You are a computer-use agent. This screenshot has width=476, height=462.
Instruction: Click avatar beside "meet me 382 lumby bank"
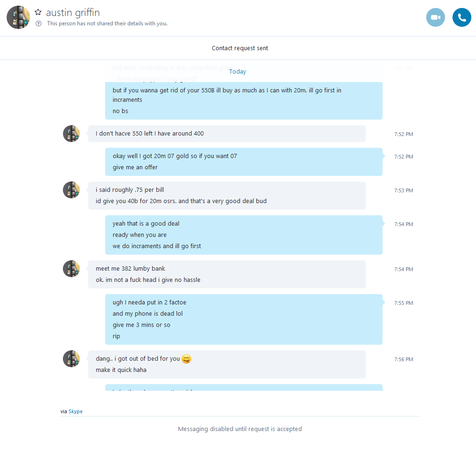tap(71, 268)
